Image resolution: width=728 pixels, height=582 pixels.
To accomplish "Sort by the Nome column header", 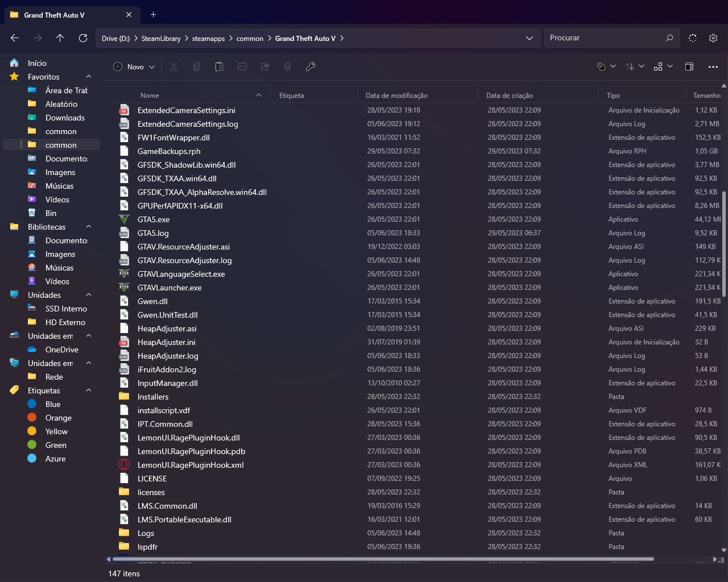I will tap(150, 95).
